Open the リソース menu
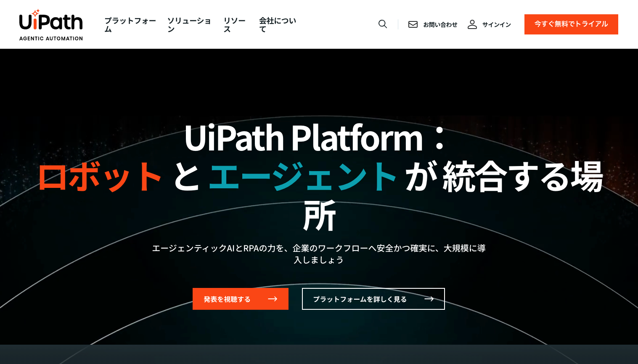Screen dimensions: 638x364 235,25
